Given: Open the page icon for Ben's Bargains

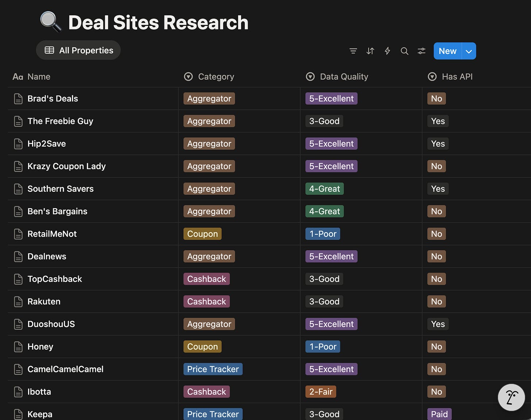Looking at the screenshot, I should click(x=18, y=212).
